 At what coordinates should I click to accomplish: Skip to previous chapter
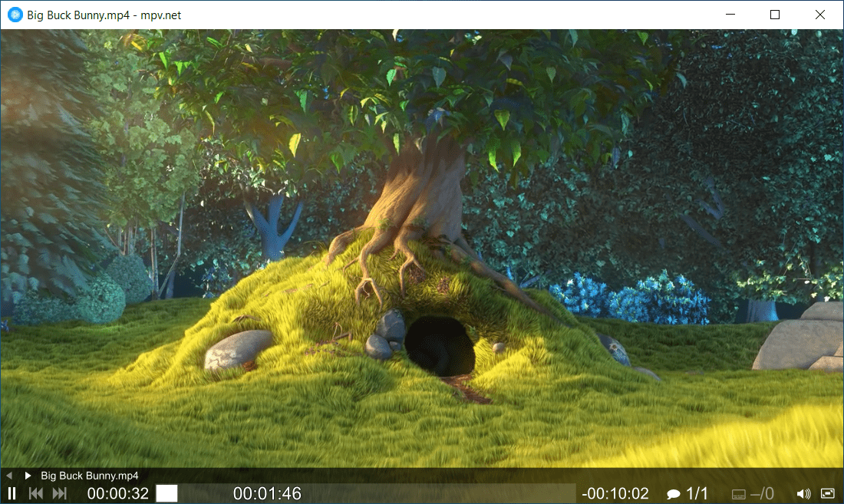(35, 493)
